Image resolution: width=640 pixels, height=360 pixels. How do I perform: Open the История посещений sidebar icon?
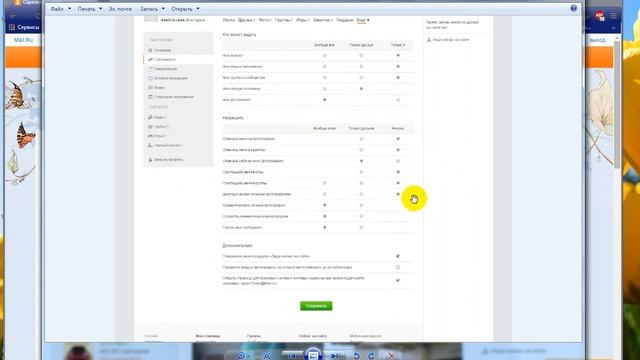coord(150,78)
